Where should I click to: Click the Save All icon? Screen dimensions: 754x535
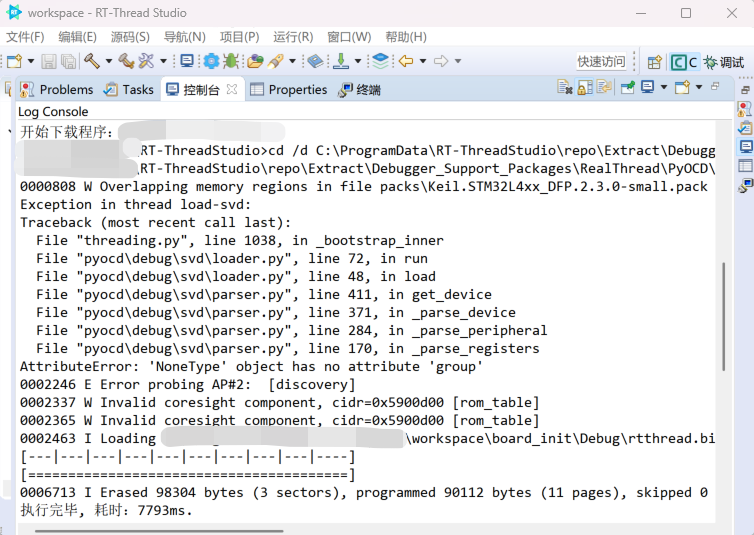(69, 61)
